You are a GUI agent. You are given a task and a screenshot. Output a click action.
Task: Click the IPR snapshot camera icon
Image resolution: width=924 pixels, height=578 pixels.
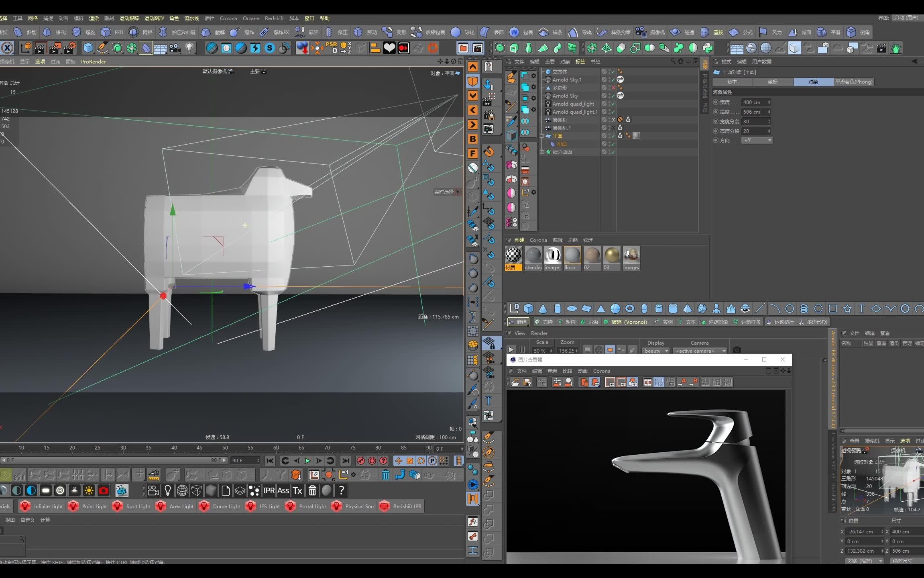(737, 350)
